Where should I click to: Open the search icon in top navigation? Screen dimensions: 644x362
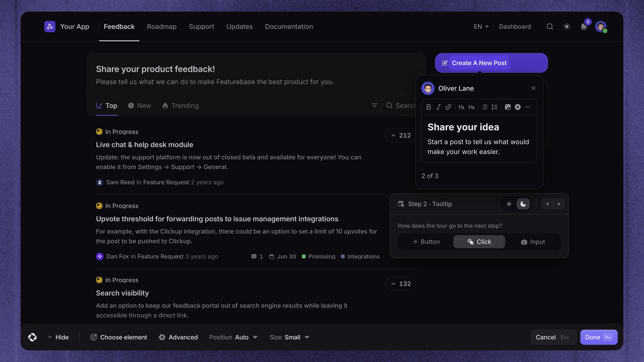(x=550, y=26)
